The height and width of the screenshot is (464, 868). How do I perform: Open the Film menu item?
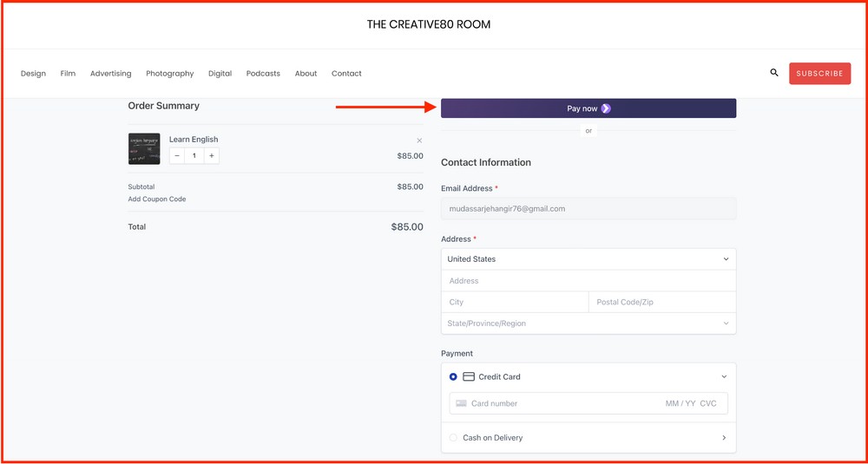pyautogui.click(x=68, y=74)
